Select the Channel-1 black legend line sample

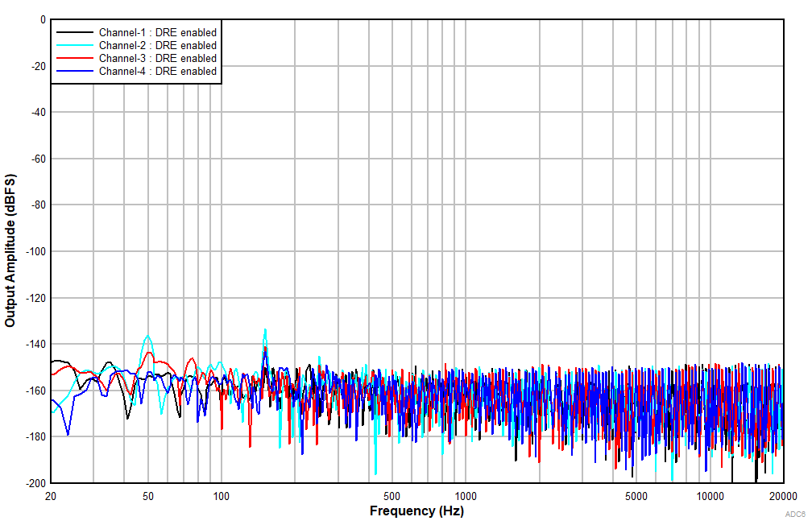coord(77,33)
